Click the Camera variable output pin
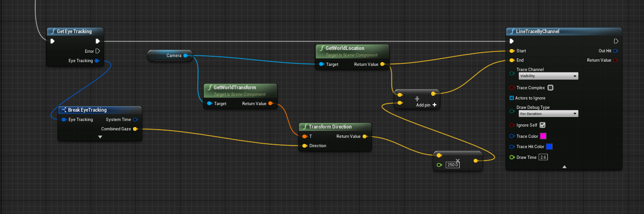644x214 pixels. (185, 56)
